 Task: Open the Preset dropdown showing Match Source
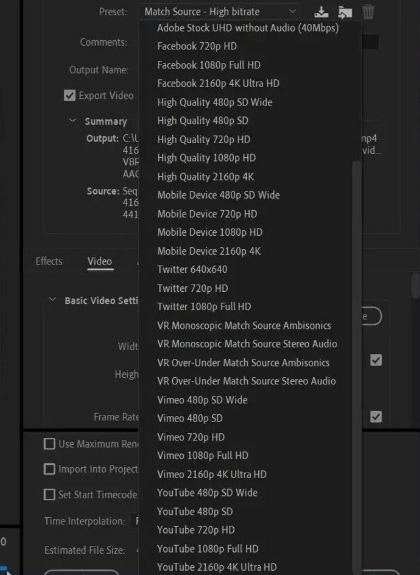tap(220, 12)
